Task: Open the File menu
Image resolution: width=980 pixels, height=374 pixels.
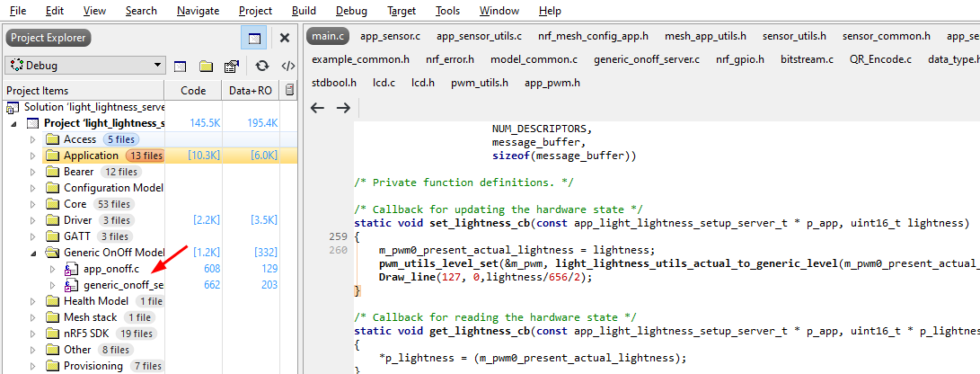Action: (x=17, y=11)
